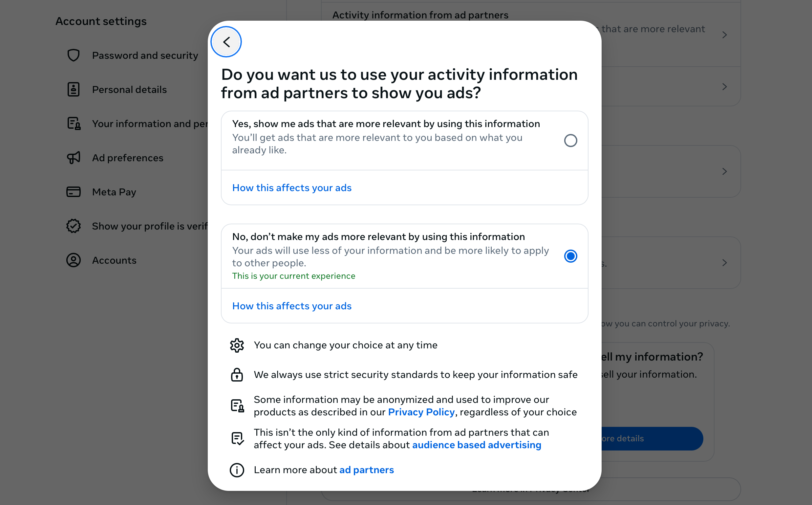Select yes to show more relevant ads
The height and width of the screenshot is (505, 812).
570,140
